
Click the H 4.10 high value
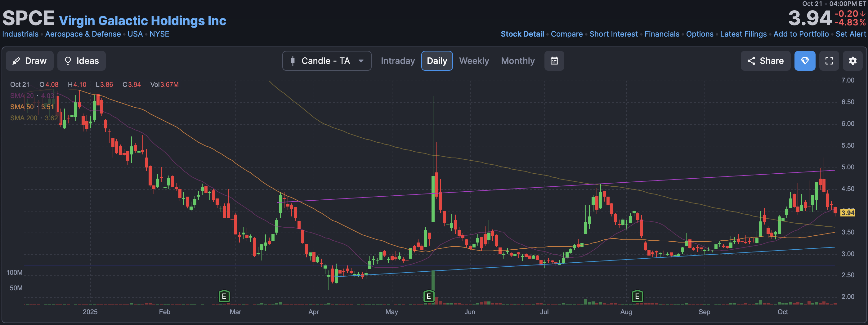tap(77, 85)
